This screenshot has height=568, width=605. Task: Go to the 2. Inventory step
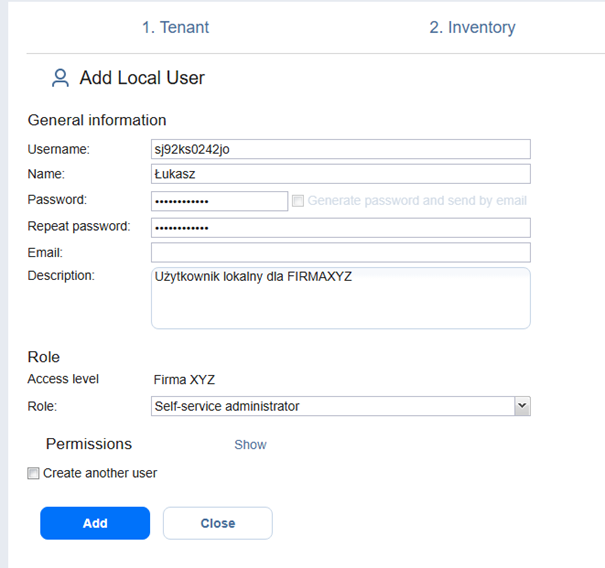(472, 27)
